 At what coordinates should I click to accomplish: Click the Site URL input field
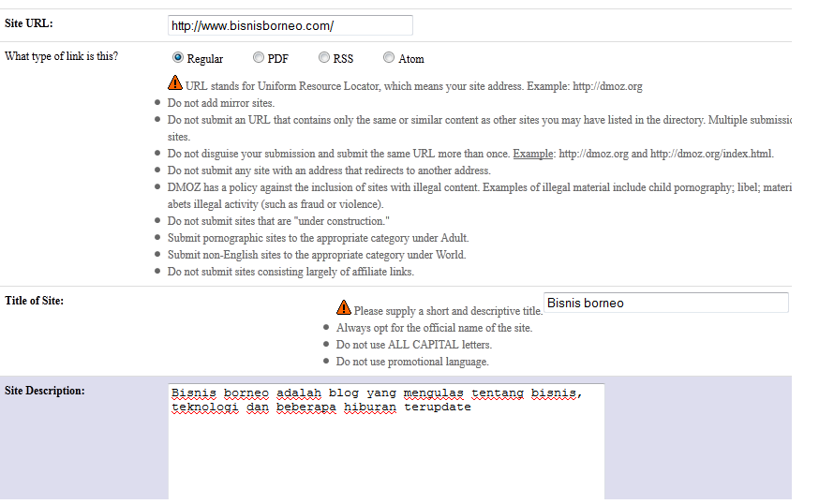click(290, 25)
